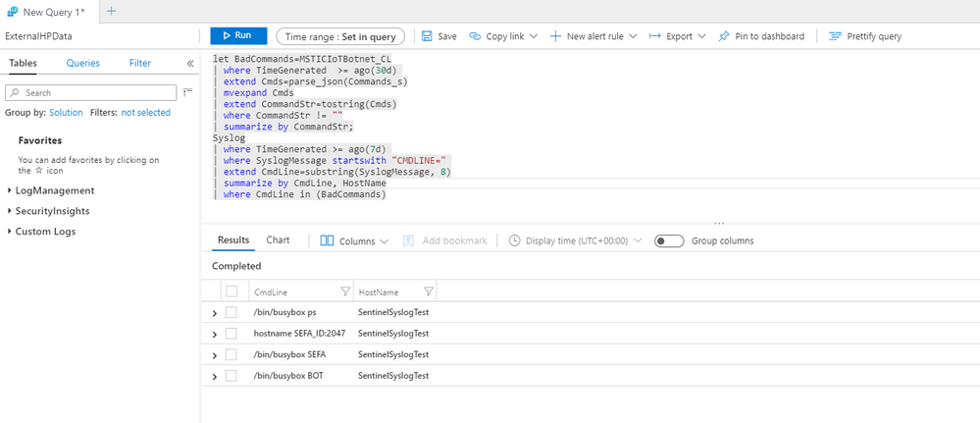Viewport: 980px width, 423px height.
Task: Open the Time range selector
Action: 340,36
